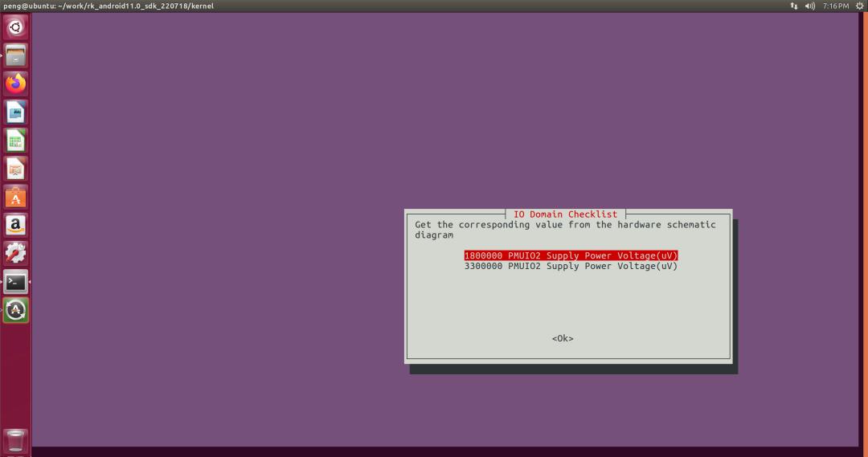
Task: Launch Firefox web browser
Action: tap(16, 84)
